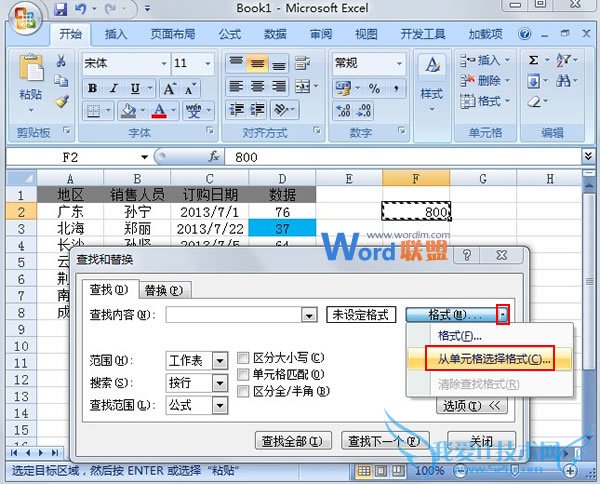Viewport: 600px width, 484px height.
Task: Decrease cell indent
Action: click(236, 110)
